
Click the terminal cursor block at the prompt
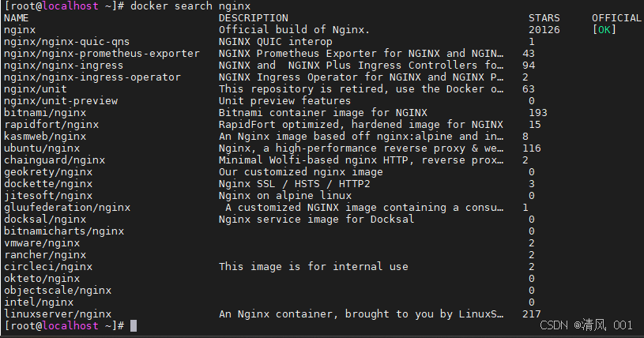coord(134,325)
